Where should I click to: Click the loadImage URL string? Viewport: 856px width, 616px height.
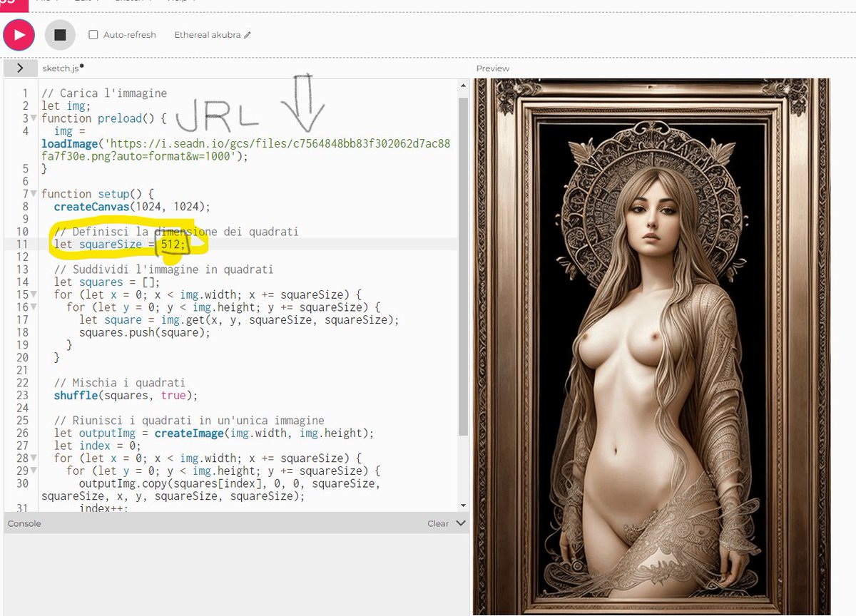click(247, 150)
